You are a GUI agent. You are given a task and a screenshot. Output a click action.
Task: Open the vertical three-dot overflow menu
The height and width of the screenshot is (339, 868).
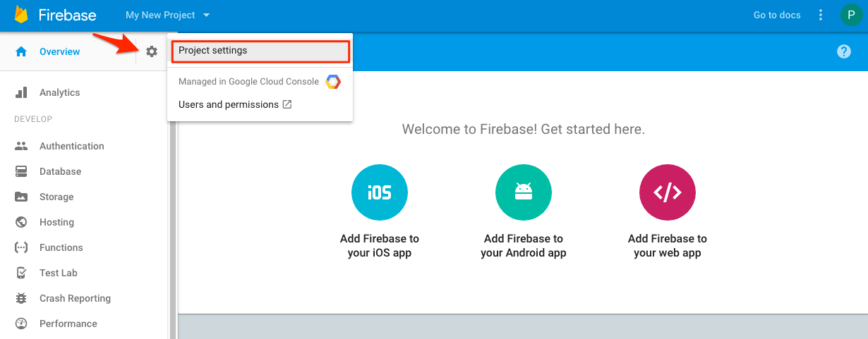[x=820, y=15]
